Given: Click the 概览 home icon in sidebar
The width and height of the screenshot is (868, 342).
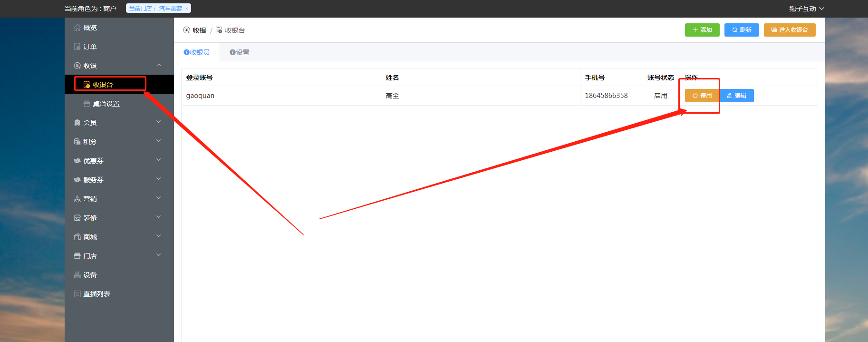Looking at the screenshot, I should [77, 28].
